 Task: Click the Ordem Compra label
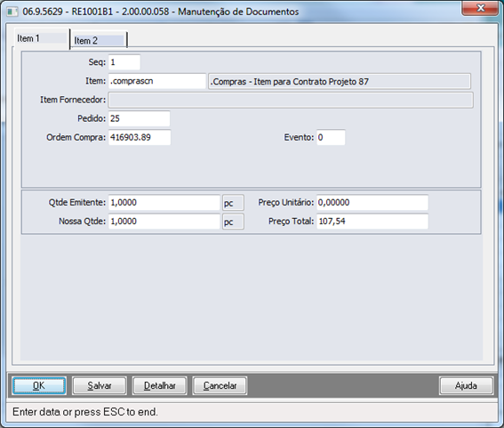[x=76, y=137]
